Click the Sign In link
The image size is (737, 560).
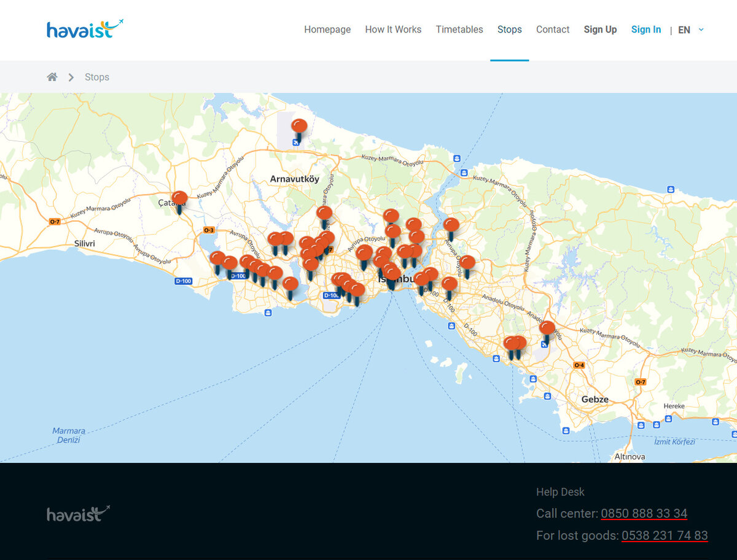[646, 29]
